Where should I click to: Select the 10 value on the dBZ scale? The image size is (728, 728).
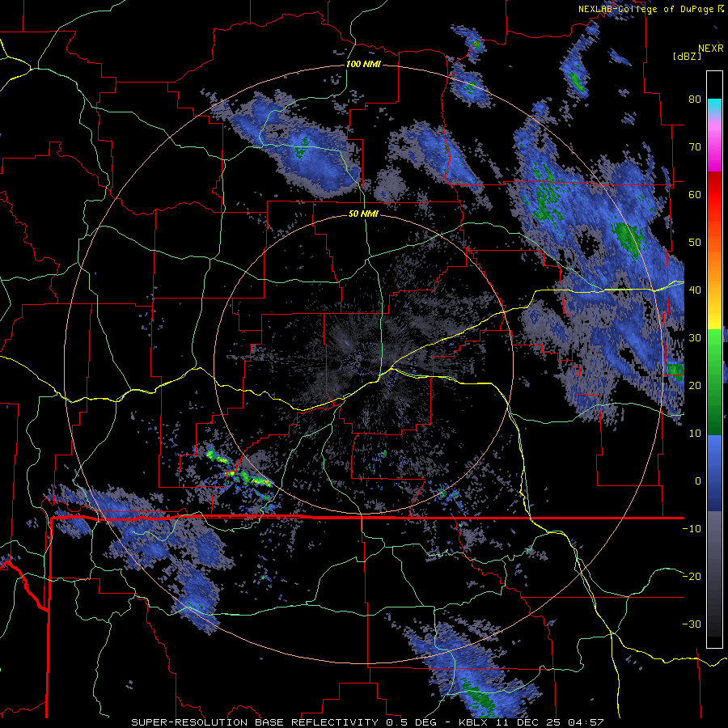pos(695,434)
